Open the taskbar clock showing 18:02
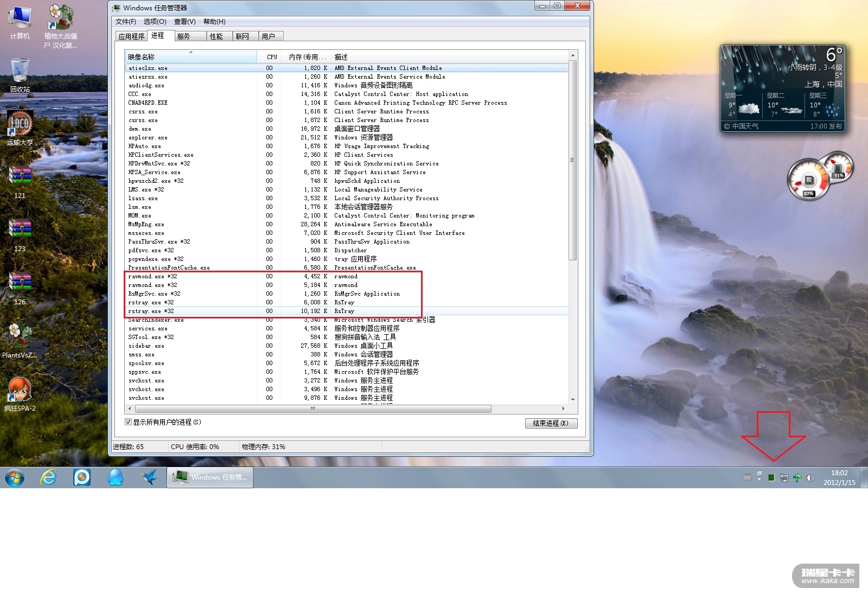868x594 pixels. pos(839,477)
